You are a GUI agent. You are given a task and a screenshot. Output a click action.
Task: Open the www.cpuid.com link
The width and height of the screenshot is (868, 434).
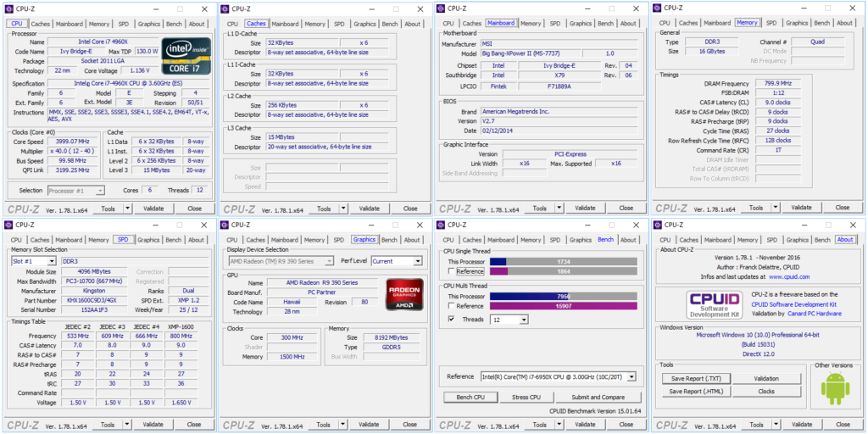click(789, 276)
